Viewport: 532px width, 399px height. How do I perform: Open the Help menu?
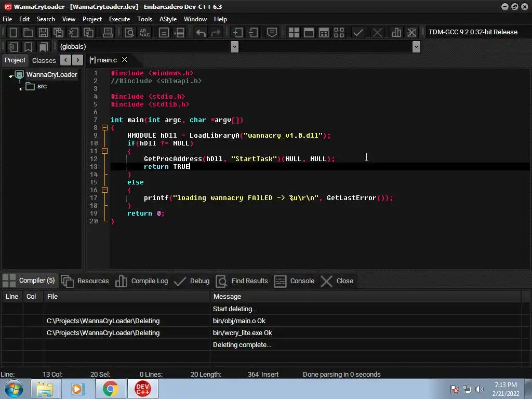click(220, 19)
